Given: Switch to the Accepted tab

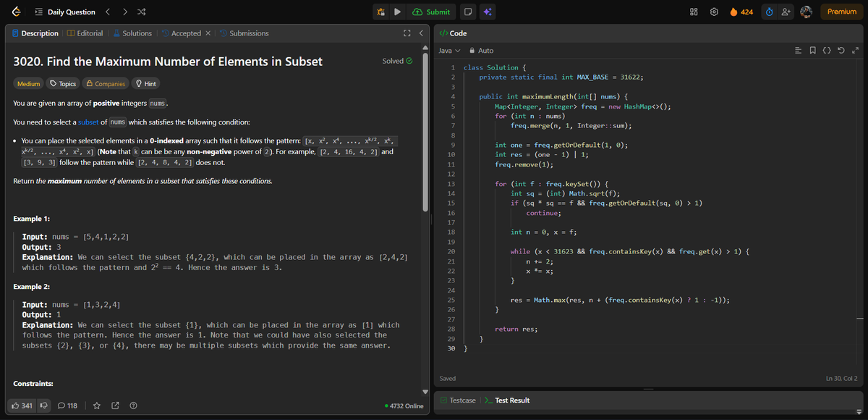Looking at the screenshot, I should (180, 33).
